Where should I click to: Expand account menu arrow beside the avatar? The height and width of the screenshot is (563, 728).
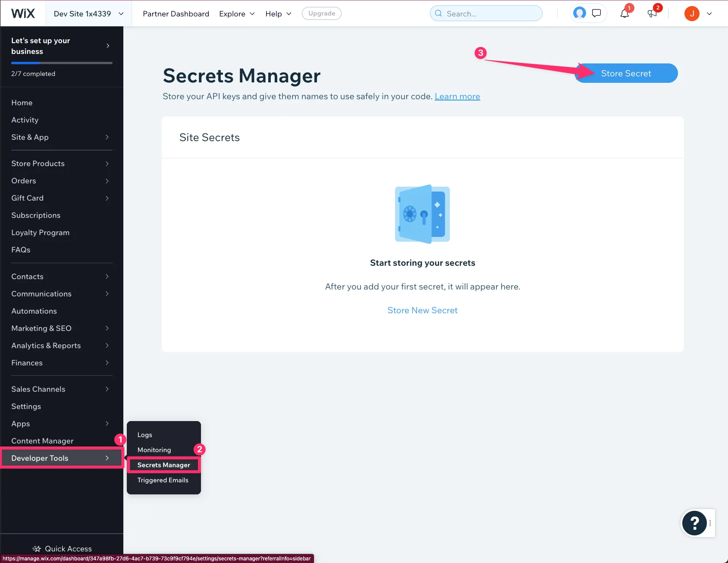click(709, 14)
